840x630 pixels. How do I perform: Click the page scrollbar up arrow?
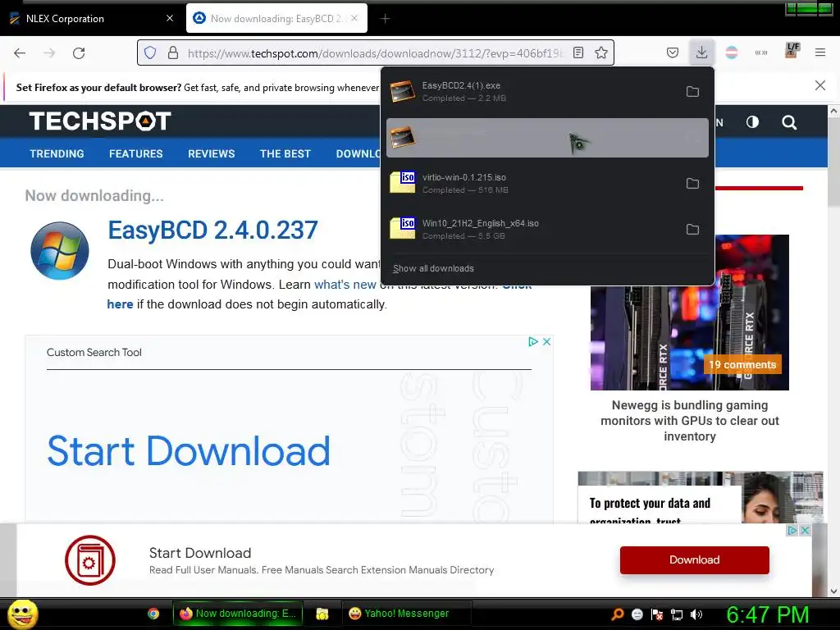pyautogui.click(x=833, y=111)
